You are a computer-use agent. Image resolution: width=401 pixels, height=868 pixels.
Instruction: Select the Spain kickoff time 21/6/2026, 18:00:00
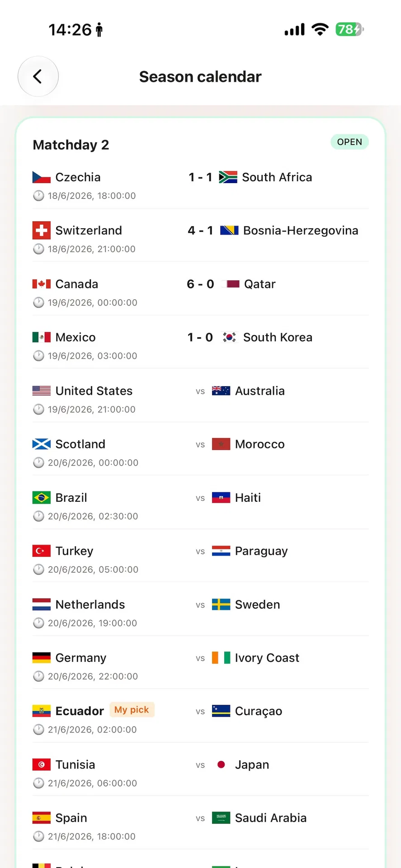coord(92,836)
